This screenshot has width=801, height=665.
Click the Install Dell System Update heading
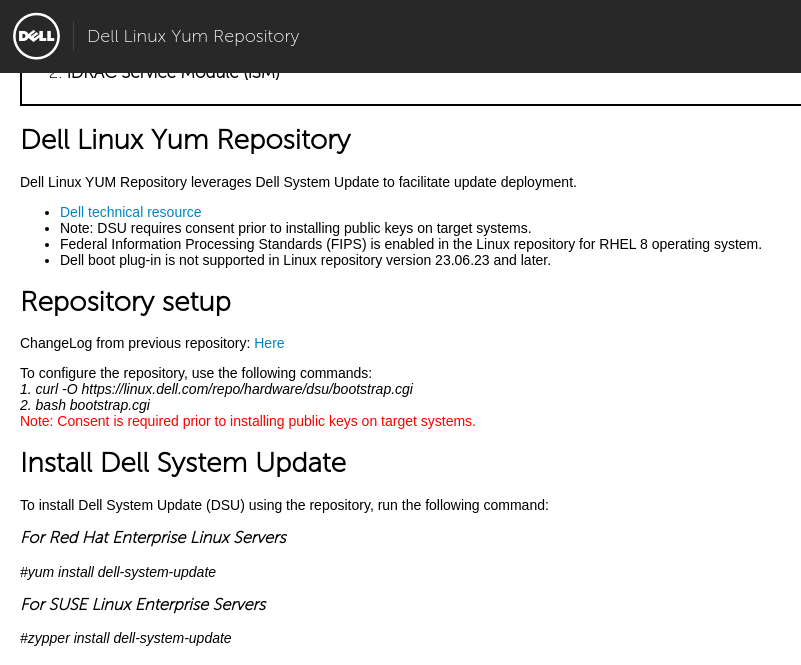183,463
